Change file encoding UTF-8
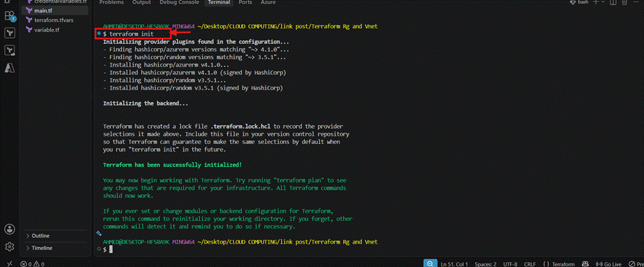 [510, 264]
